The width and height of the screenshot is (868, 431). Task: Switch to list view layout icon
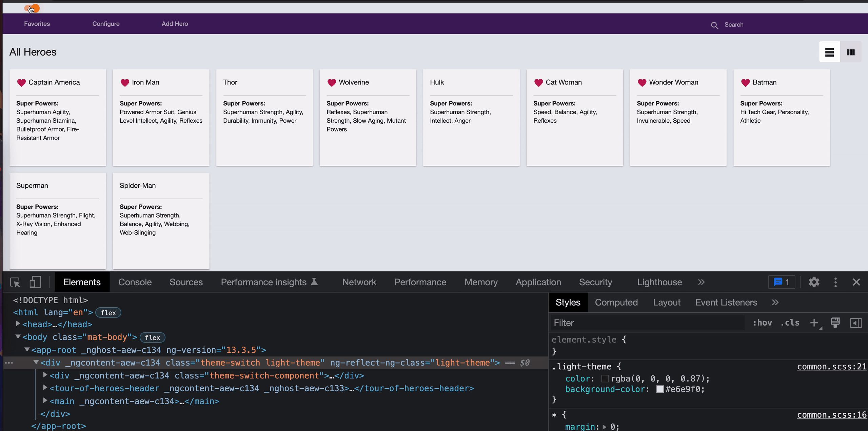[829, 52]
